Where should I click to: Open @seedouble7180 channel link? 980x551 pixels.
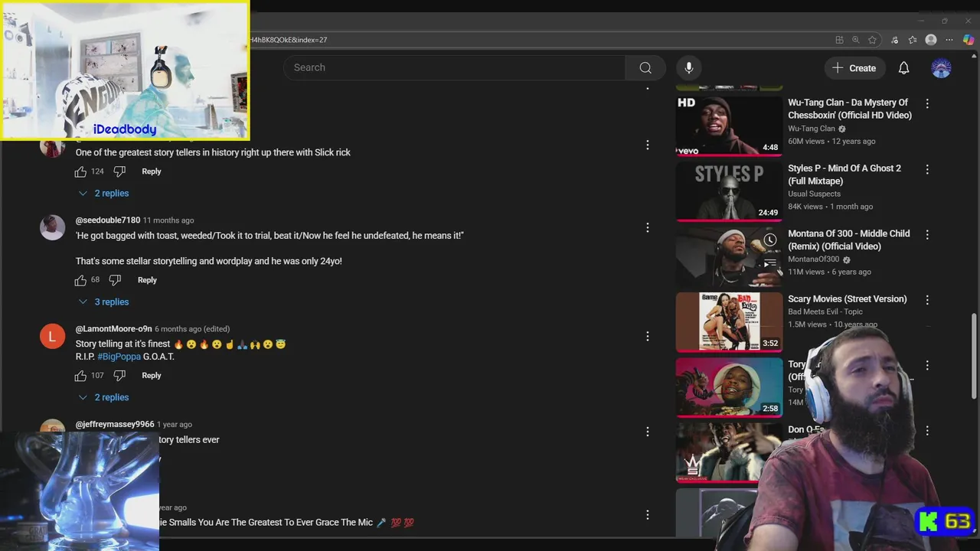coord(108,220)
